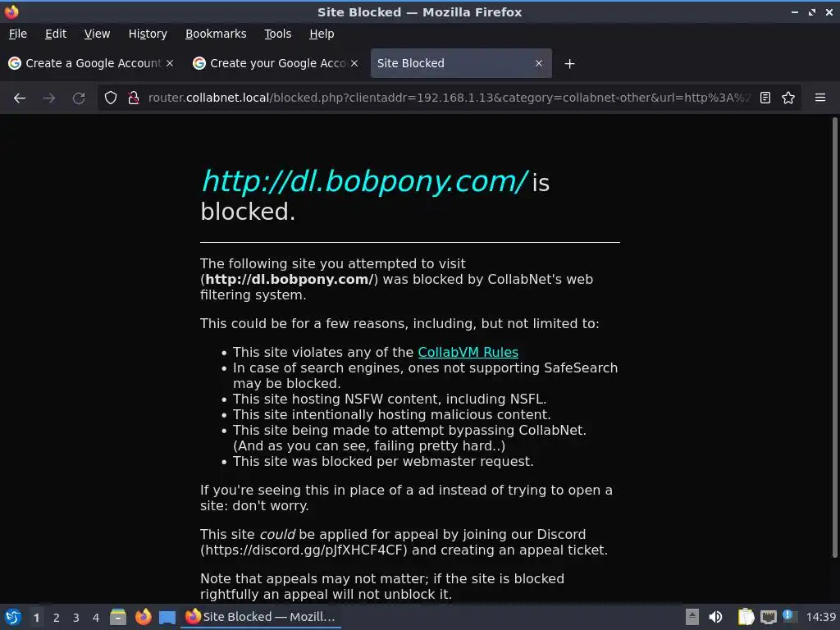The image size is (840, 630).
Task: Switch to Create a Google Account tab
Action: tap(92, 63)
